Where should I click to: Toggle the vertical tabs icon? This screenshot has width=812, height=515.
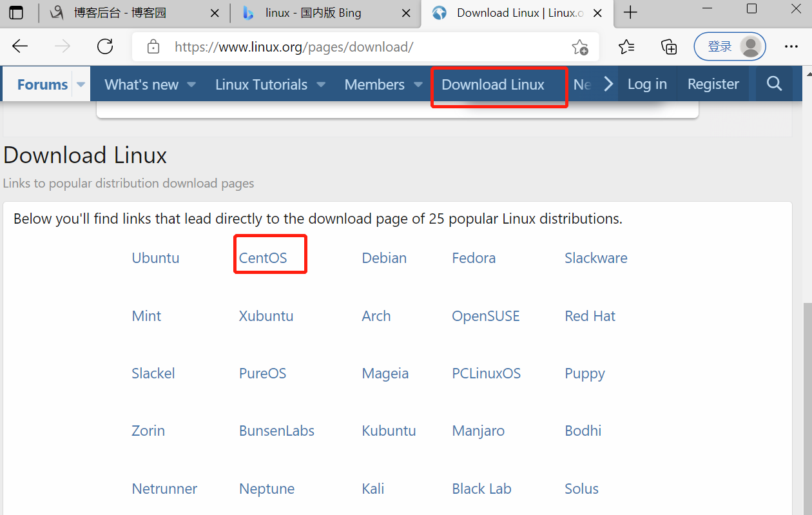click(x=16, y=12)
